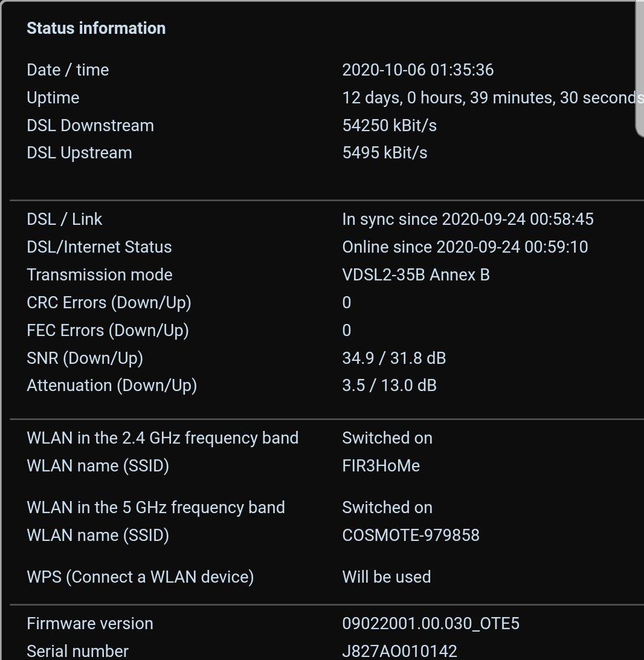644x660 pixels.
Task: Select the Date / time value
Action: click(417, 70)
